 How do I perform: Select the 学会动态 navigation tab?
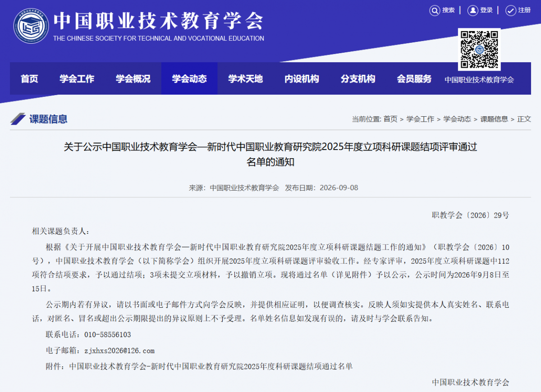(189, 79)
